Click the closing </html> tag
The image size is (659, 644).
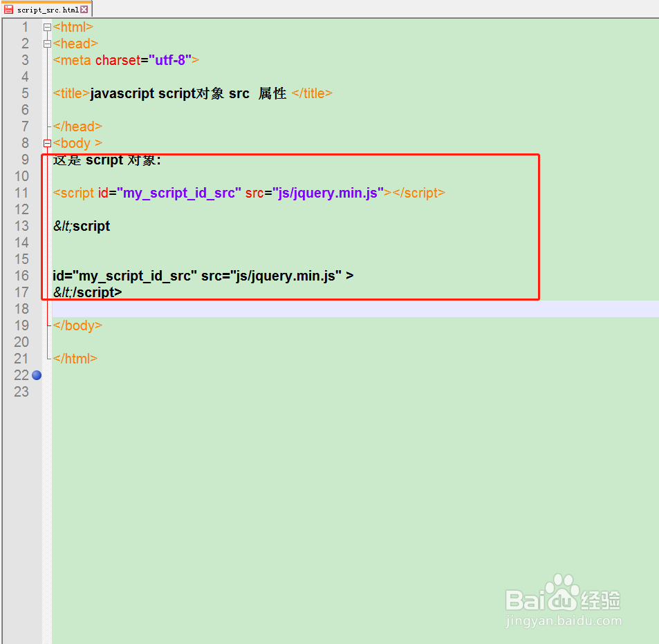point(75,359)
